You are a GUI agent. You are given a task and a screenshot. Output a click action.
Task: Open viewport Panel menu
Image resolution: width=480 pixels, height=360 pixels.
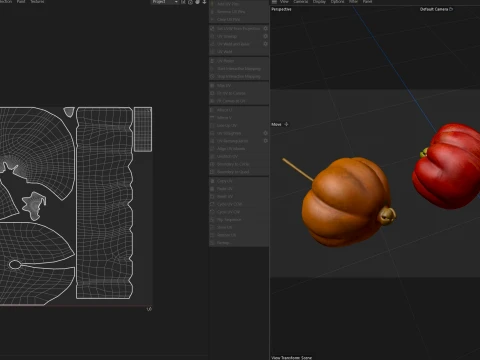click(367, 2)
